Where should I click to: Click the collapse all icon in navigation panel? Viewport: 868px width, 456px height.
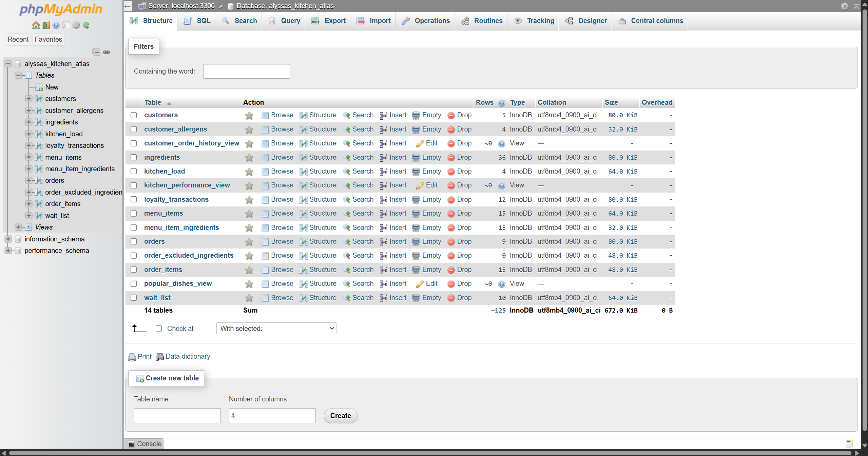point(97,52)
